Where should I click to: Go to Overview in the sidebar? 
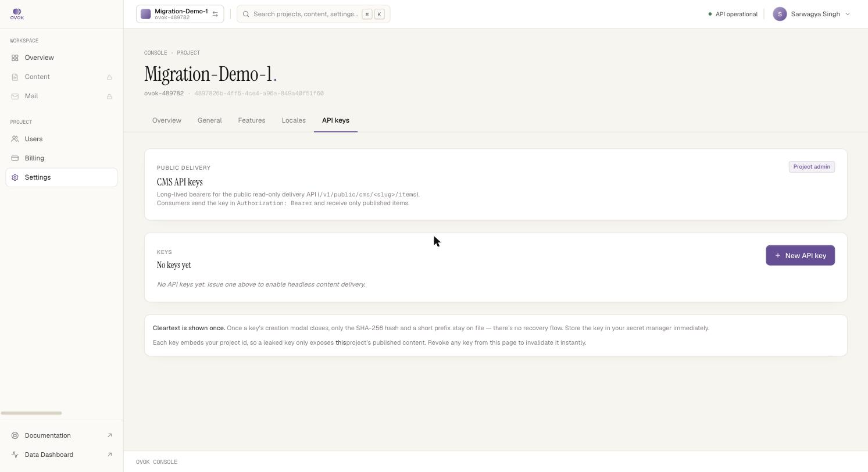62,58
